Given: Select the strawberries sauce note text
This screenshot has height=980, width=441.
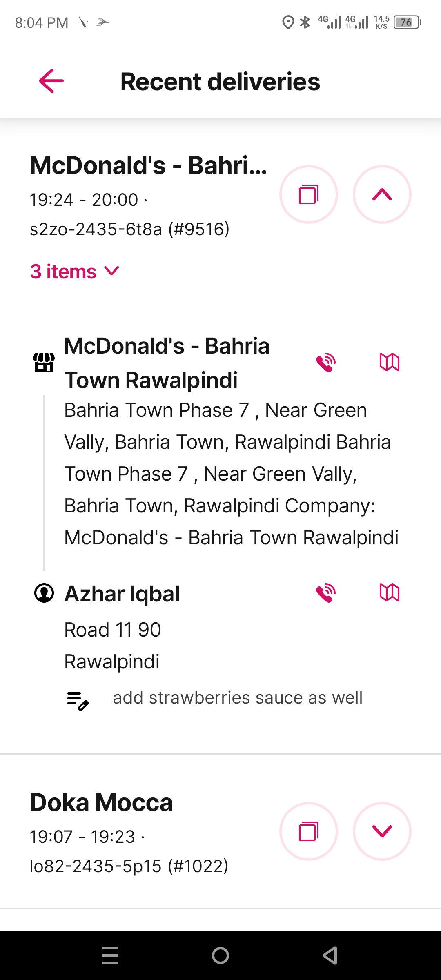Looking at the screenshot, I should [238, 698].
